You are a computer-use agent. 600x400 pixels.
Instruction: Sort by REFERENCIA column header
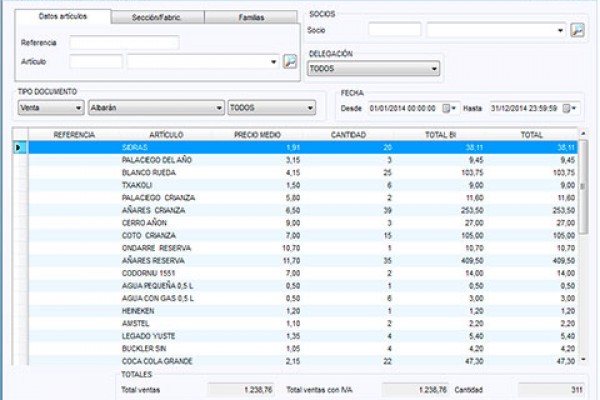point(74,135)
